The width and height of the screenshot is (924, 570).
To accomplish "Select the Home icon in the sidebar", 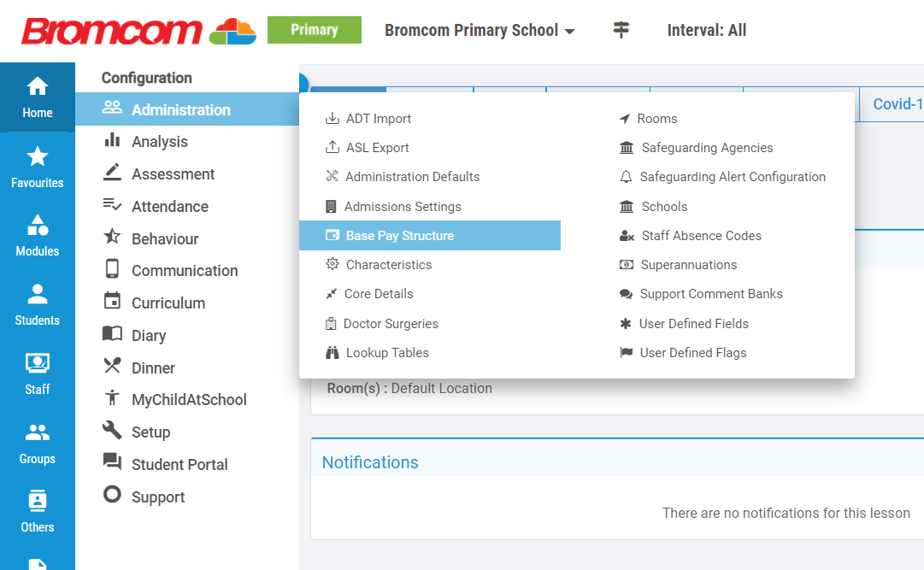I will click(37, 87).
